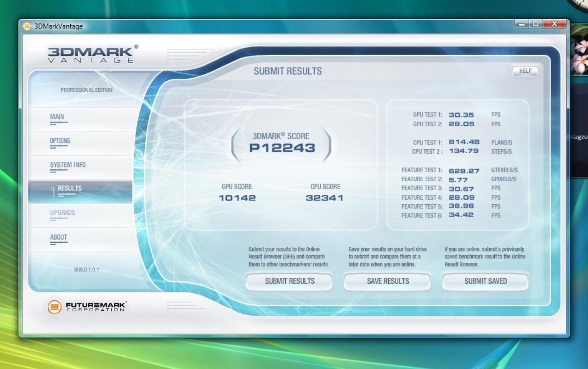This screenshot has width=588, height=369.
Task: Click the SUBMIT RESULTS button
Action: click(x=289, y=281)
